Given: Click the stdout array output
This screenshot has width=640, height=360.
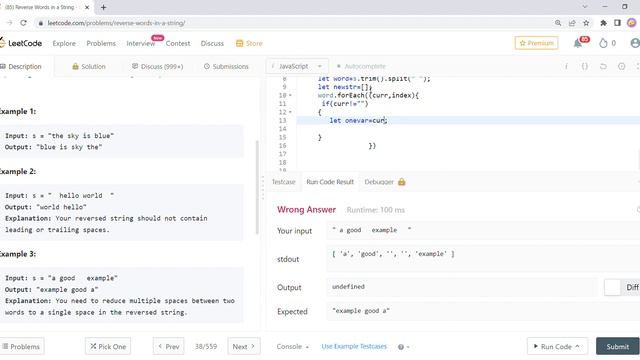Looking at the screenshot, I should (393, 254).
